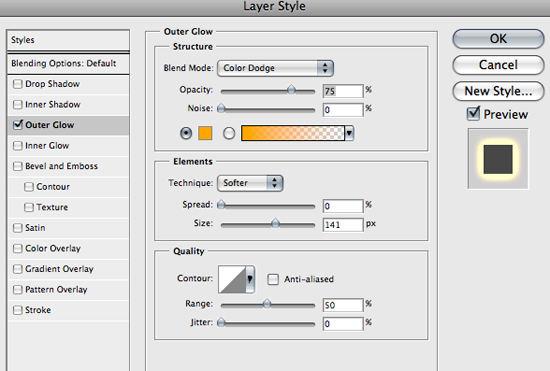Open the Technique Softer dropdown

(x=250, y=183)
